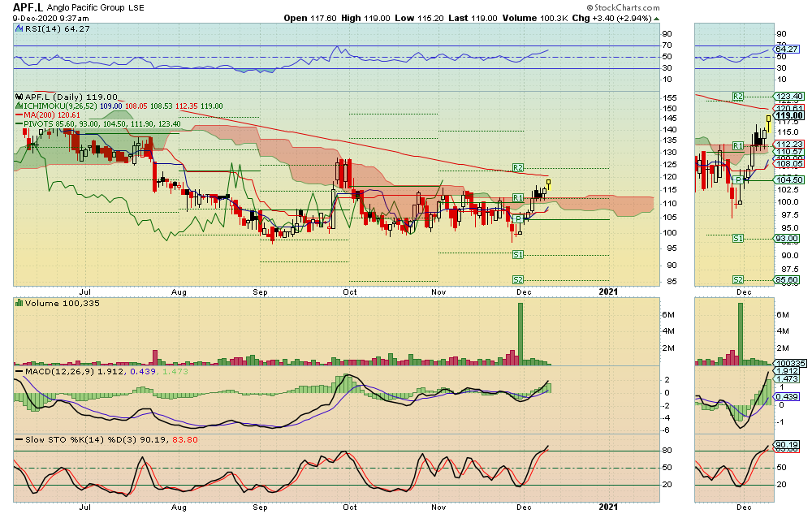Click the R1 label in the zoomed side panel

pos(738,146)
